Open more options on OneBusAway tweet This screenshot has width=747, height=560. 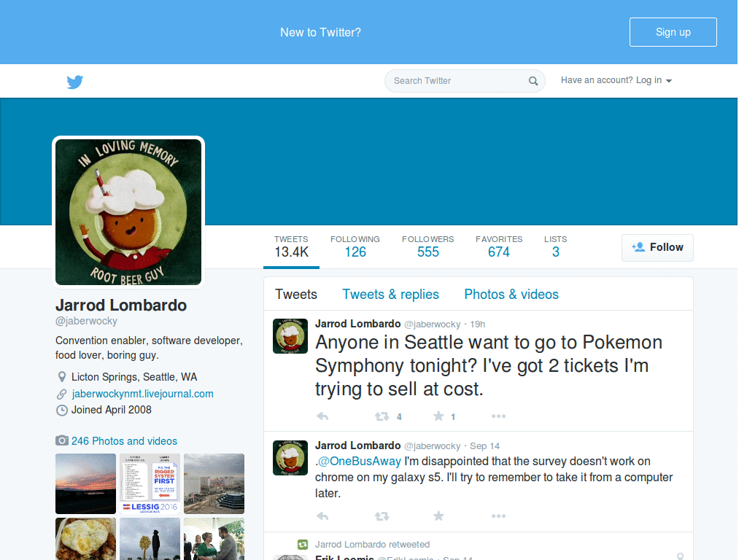click(x=498, y=516)
